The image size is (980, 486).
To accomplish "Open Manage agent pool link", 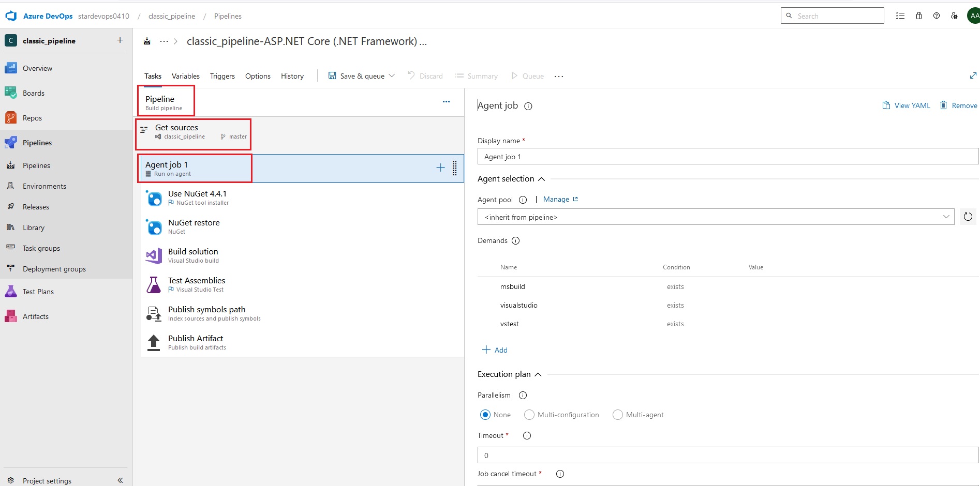I will 560,199.
